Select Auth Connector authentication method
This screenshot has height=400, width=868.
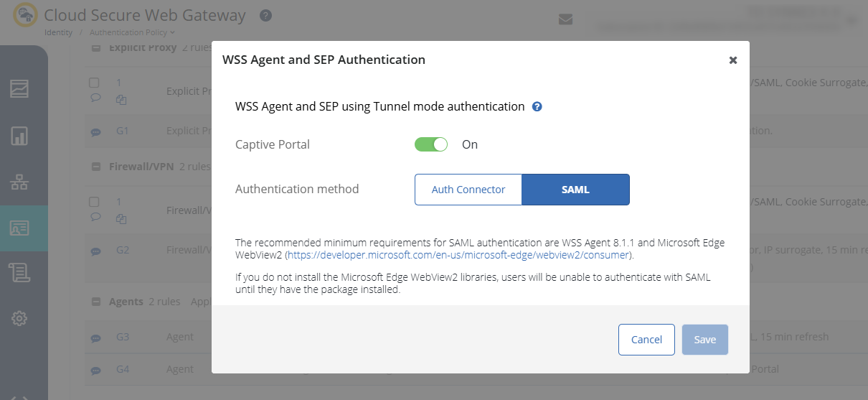(x=468, y=190)
